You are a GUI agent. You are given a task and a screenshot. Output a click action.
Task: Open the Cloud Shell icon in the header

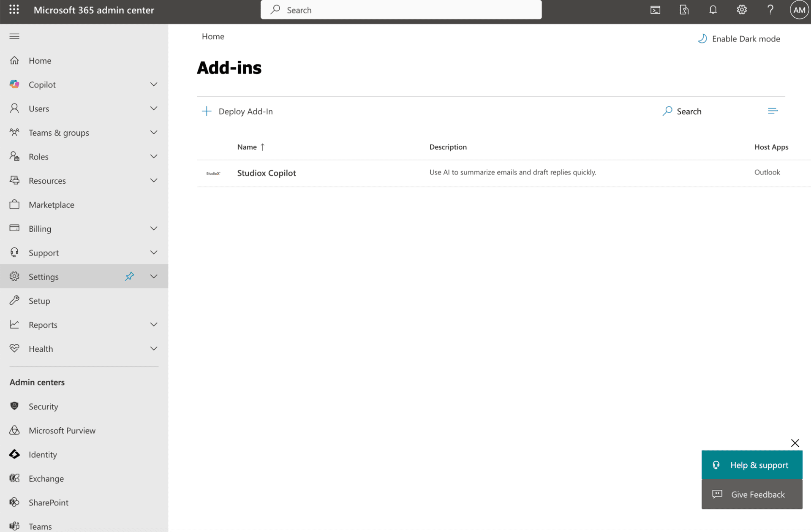655,10
